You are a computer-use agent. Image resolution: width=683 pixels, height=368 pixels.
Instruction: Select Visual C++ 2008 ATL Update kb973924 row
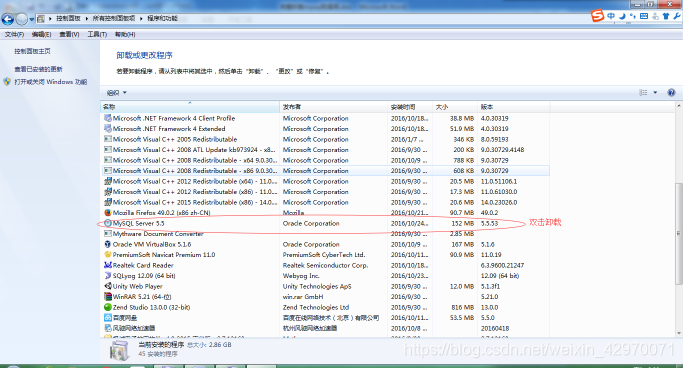click(325, 150)
